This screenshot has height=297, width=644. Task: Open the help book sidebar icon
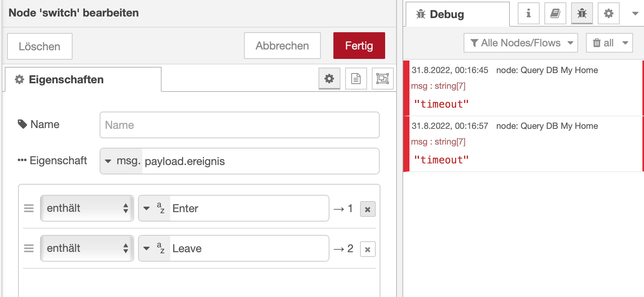tap(555, 13)
